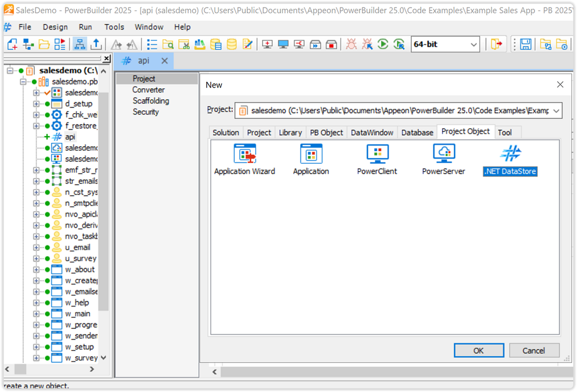Expand the w_about tree node
This screenshot has height=392, width=577.
coord(36,270)
